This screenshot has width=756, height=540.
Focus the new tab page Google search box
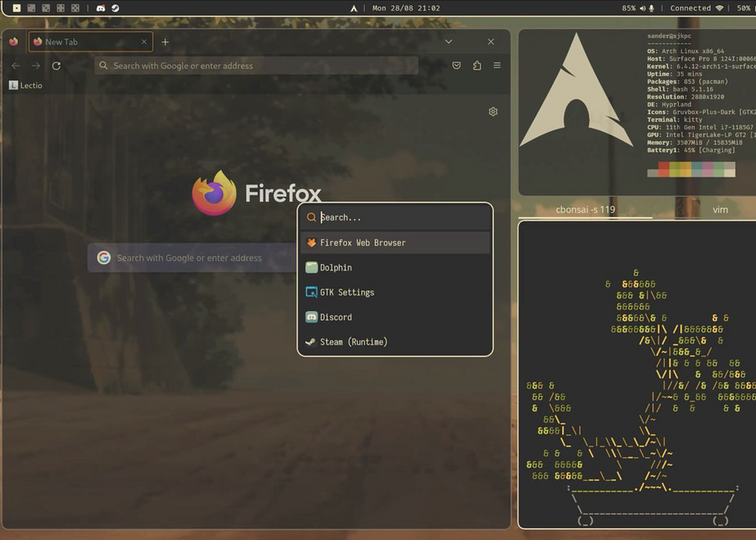[193, 258]
